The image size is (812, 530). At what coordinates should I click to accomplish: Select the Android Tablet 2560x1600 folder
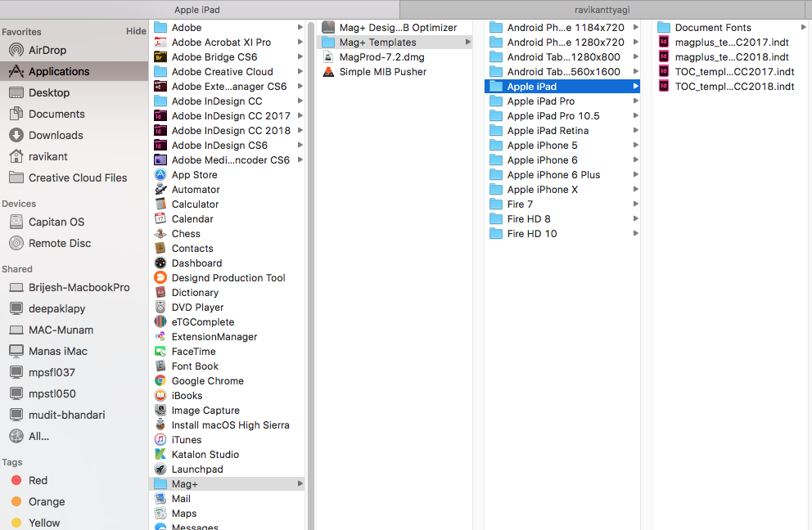[562, 72]
